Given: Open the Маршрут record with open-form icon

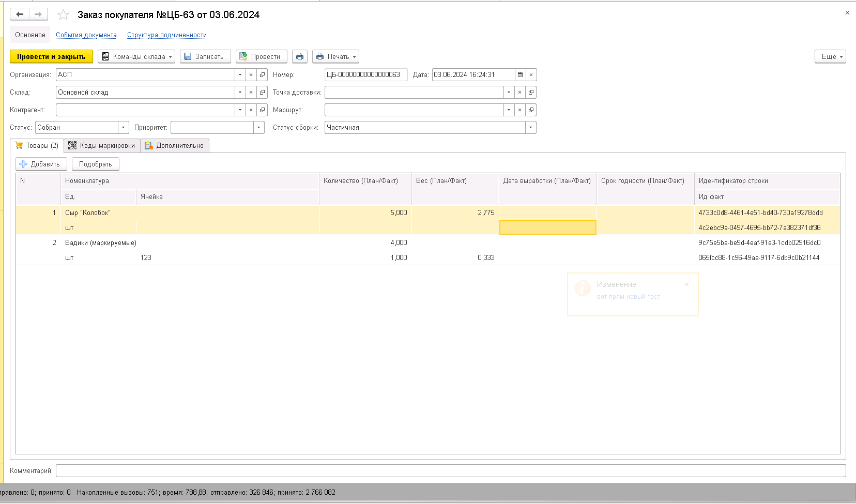Looking at the screenshot, I should point(531,110).
